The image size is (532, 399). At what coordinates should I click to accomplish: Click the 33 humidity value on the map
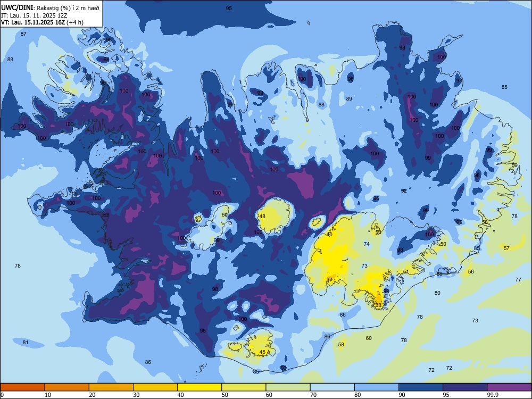tap(378, 305)
